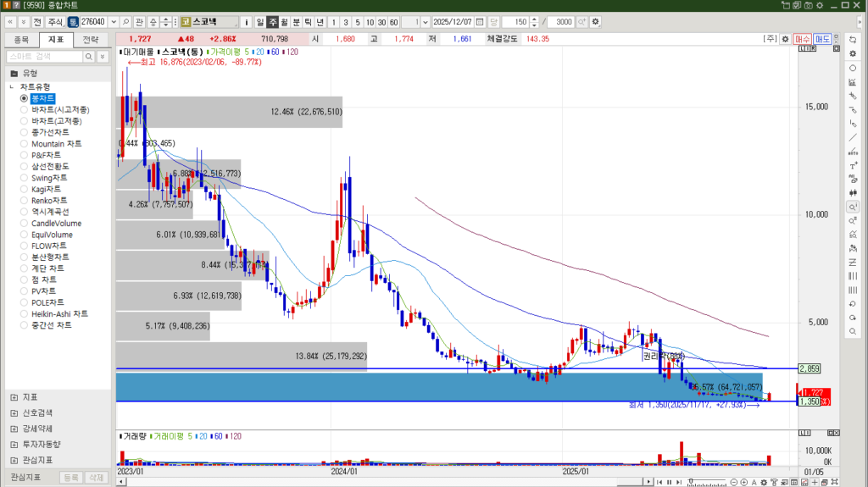Image resolution: width=868 pixels, height=487 pixels.
Task: Select the trend line drawing tool
Action: tap(852, 138)
